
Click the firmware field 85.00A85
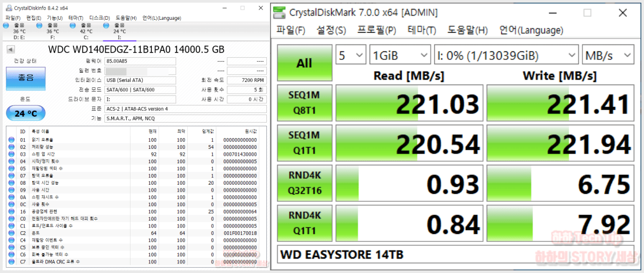pos(140,61)
